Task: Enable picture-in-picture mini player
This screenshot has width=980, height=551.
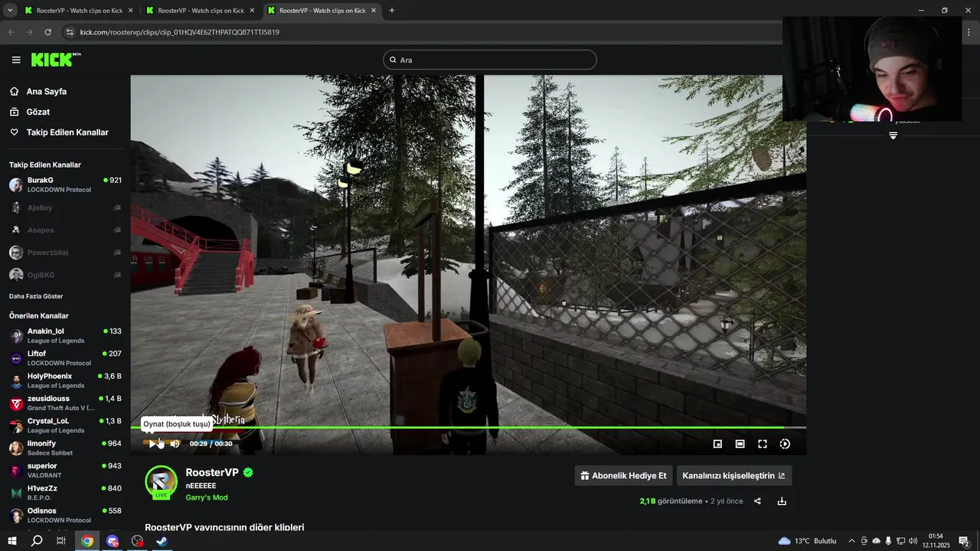Action: (x=717, y=444)
